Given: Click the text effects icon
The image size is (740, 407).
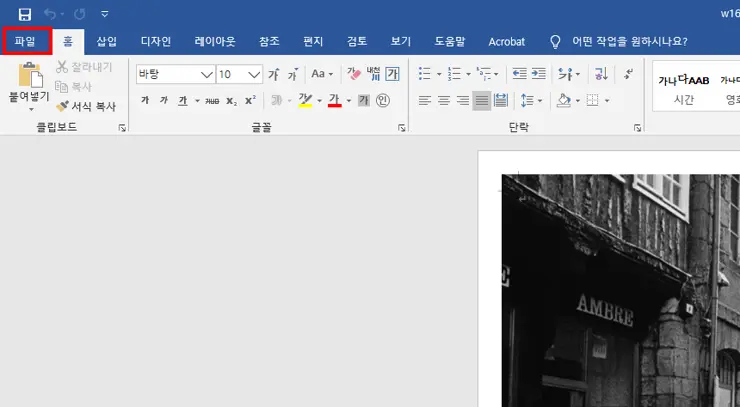Looking at the screenshot, I should click(277, 100).
